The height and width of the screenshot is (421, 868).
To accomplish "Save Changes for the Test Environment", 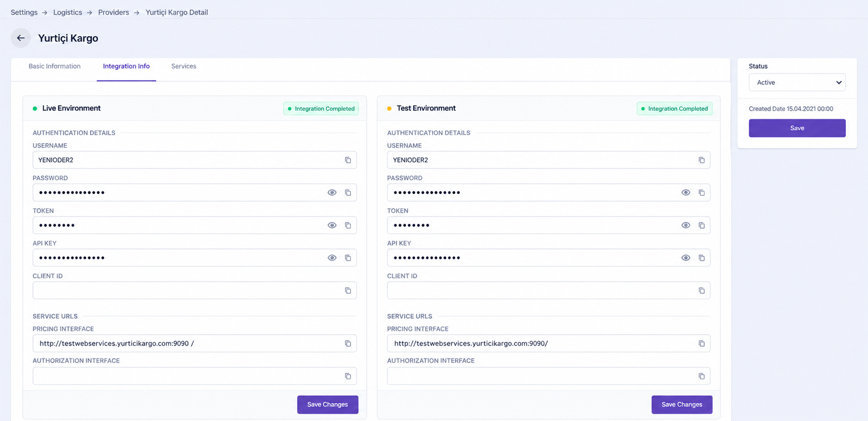I will click(x=682, y=405).
